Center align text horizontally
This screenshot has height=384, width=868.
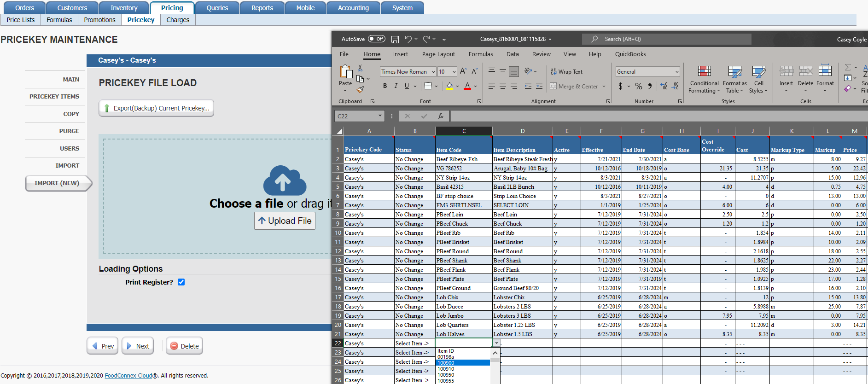click(x=503, y=86)
